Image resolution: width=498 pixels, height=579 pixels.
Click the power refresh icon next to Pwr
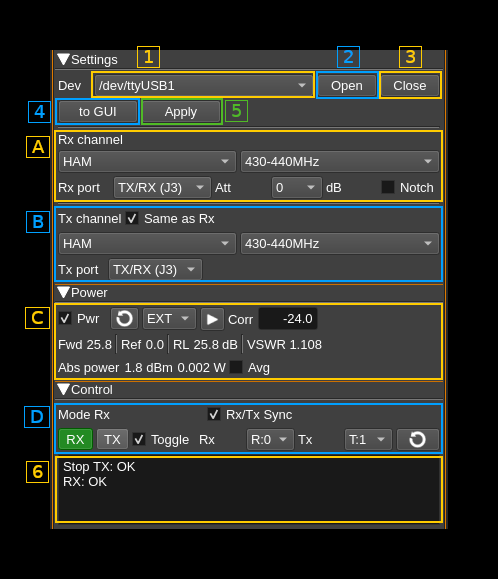tap(124, 318)
